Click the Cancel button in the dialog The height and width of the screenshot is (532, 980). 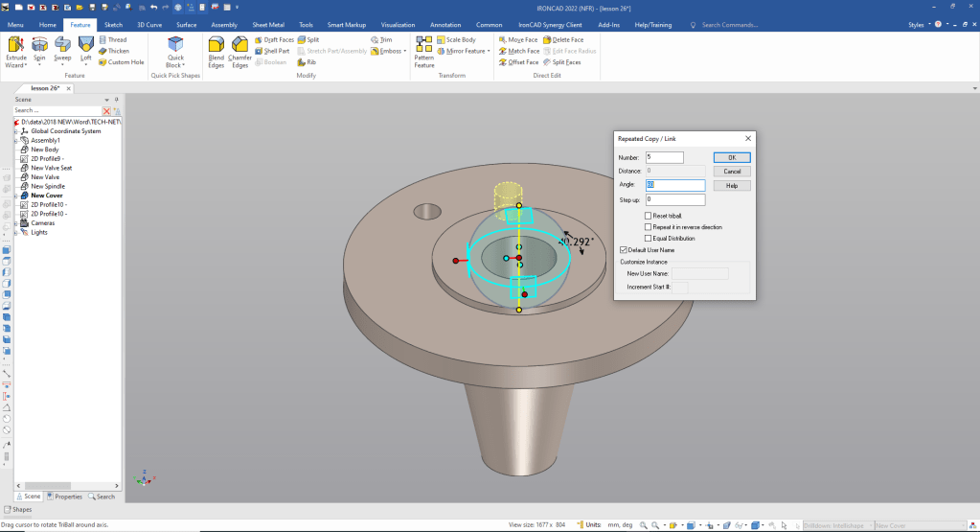tap(732, 172)
